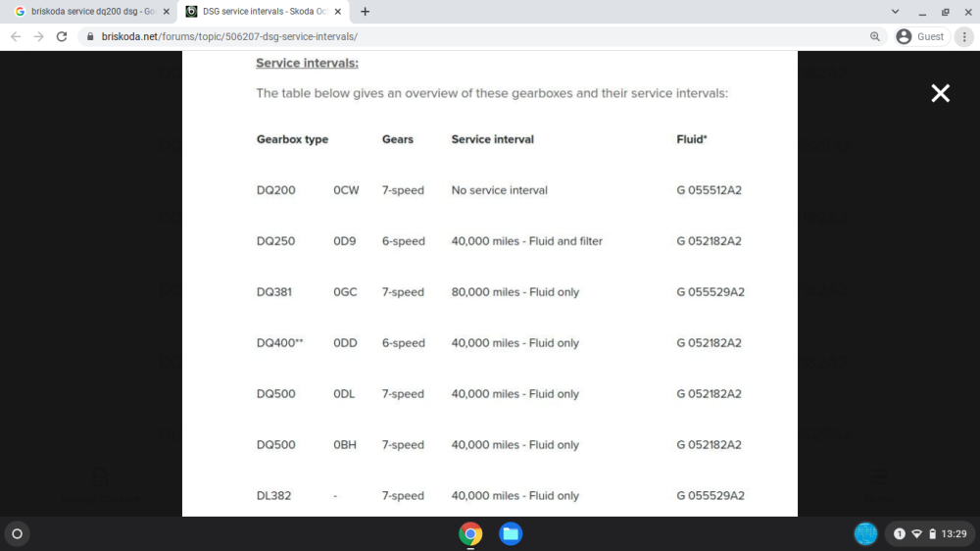Focus the briskoda.net address bar
This screenshot has width=980, height=551.
(482, 37)
